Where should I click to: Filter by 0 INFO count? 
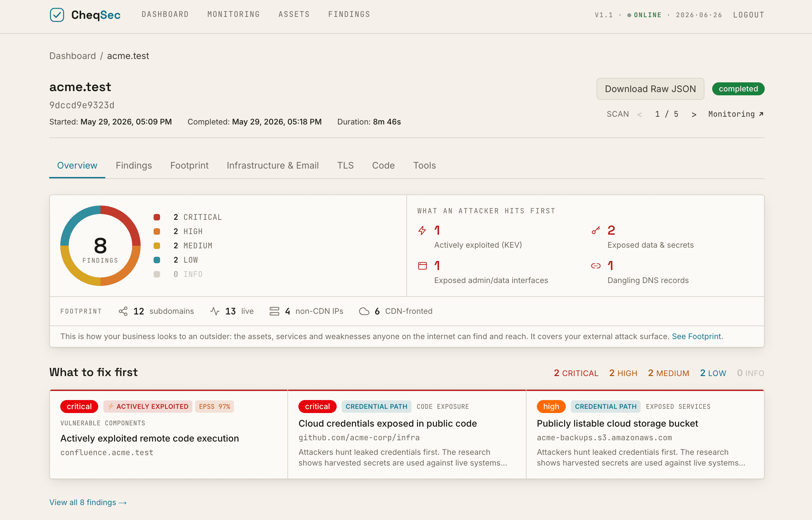750,373
